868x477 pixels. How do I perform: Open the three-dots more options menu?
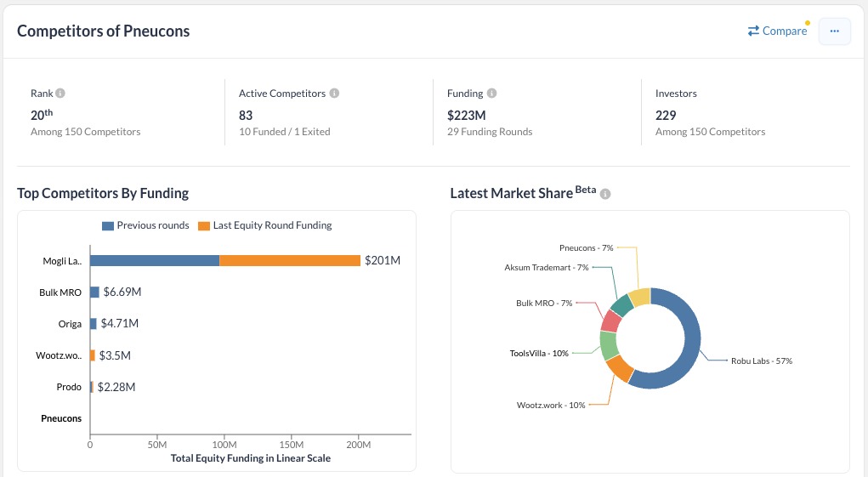point(834,31)
